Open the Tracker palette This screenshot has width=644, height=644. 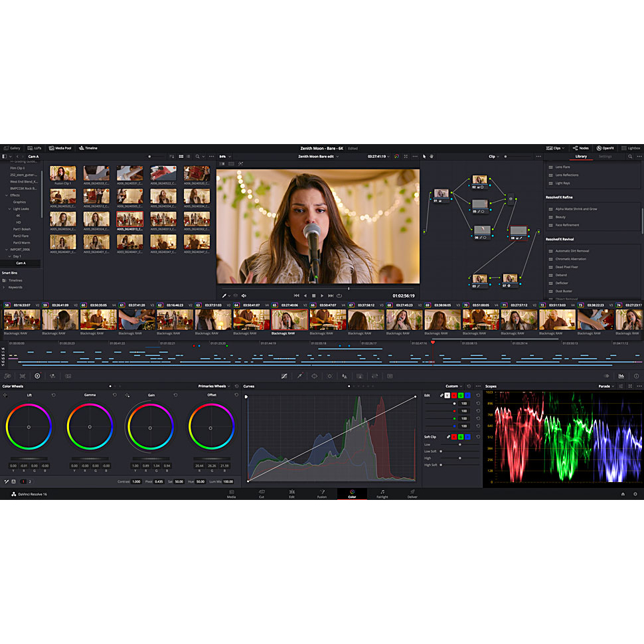coord(329,376)
